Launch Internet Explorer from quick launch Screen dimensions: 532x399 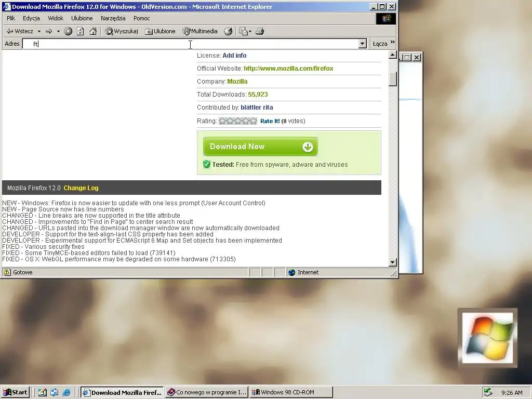[x=66, y=393]
